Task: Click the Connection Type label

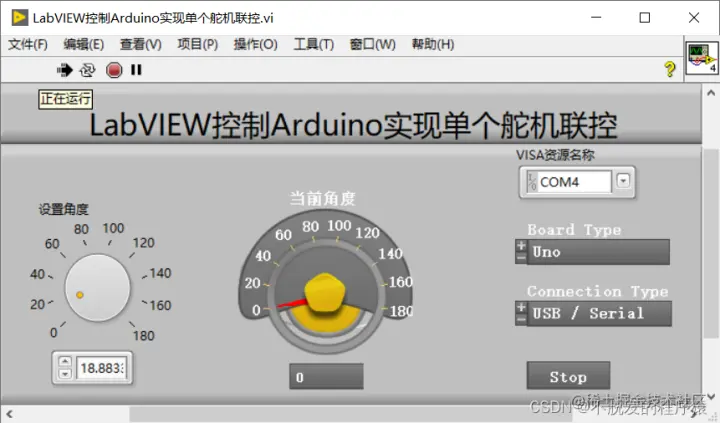Action: click(598, 291)
